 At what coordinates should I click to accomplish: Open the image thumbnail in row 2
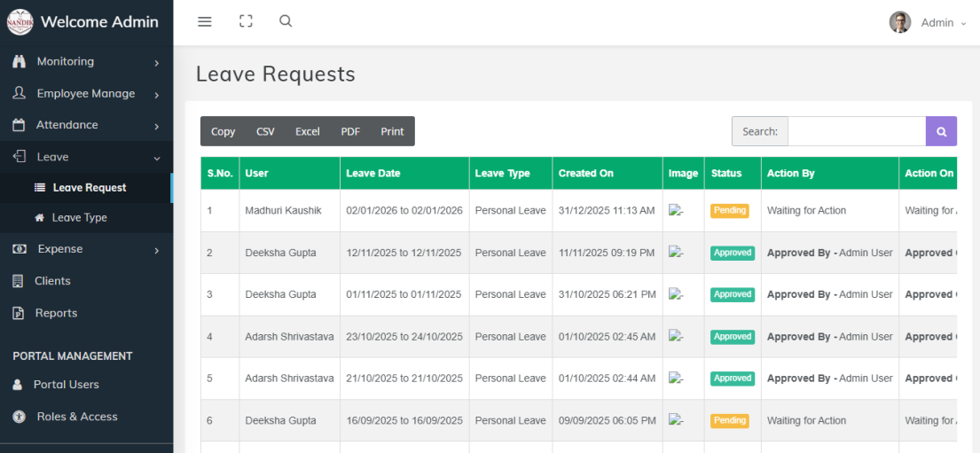(x=677, y=253)
